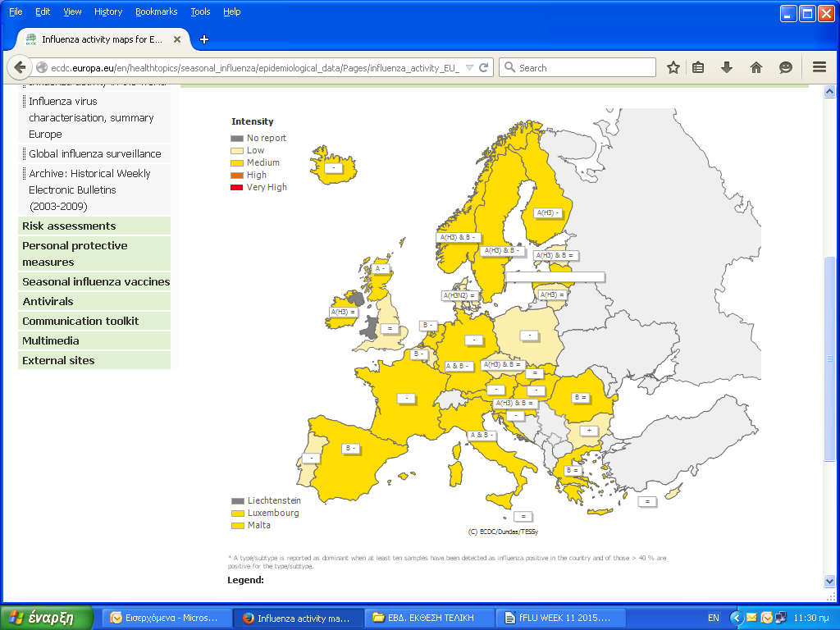
Task: Click the Medium intensity legend swatch
Action: [237, 163]
